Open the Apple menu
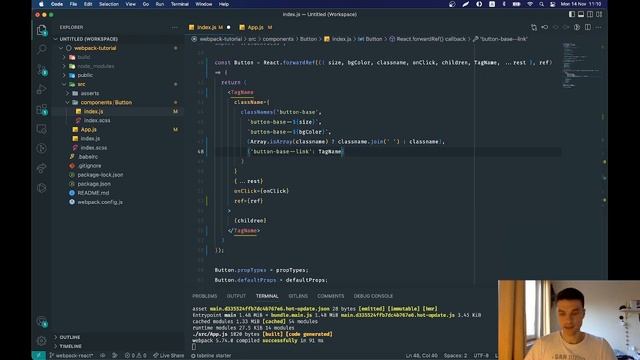Viewport: 640px width, 360px height. (x=41, y=4)
